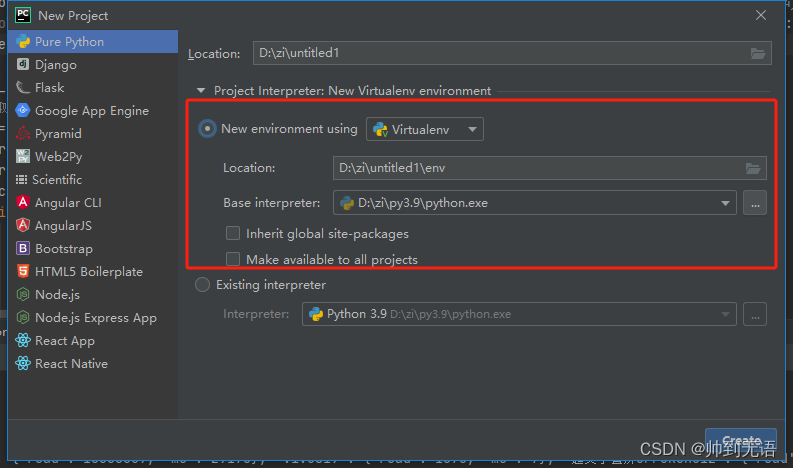
Task: Open the existing Interpreter dropdown
Action: (x=519, y=314)
